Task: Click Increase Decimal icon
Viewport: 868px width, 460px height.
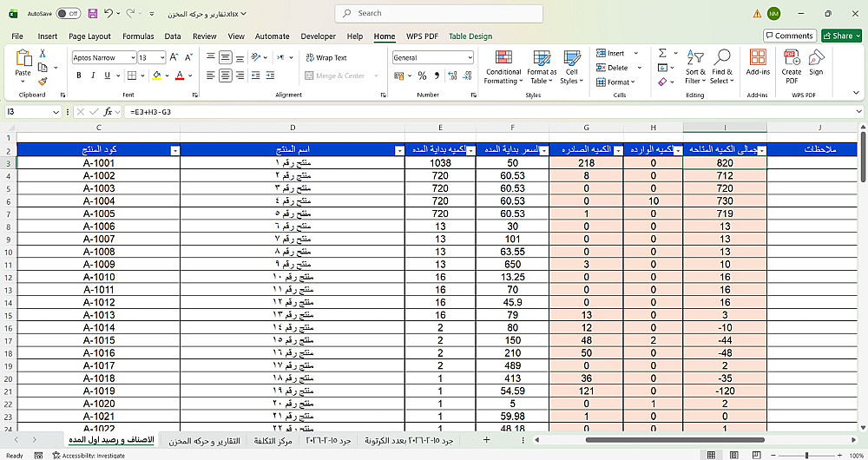Action: 452,76
